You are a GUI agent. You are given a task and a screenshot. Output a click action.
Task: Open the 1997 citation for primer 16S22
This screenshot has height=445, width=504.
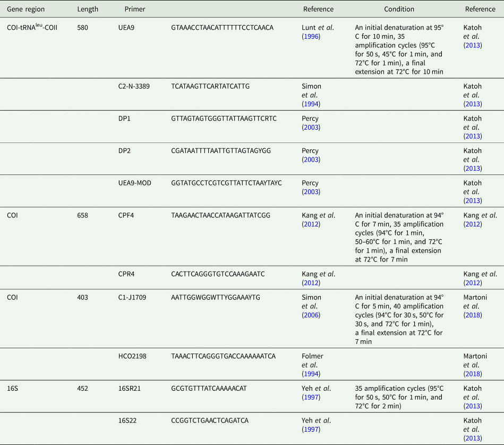point(311,430)
